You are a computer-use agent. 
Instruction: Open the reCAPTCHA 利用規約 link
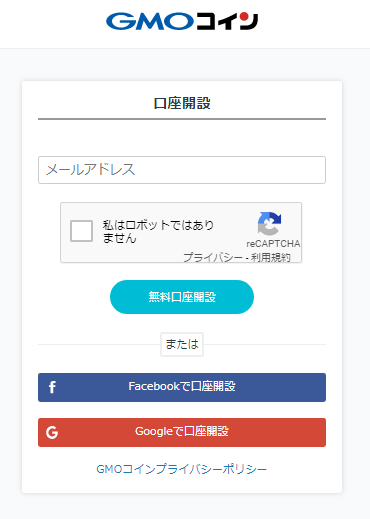pos(271,257)
